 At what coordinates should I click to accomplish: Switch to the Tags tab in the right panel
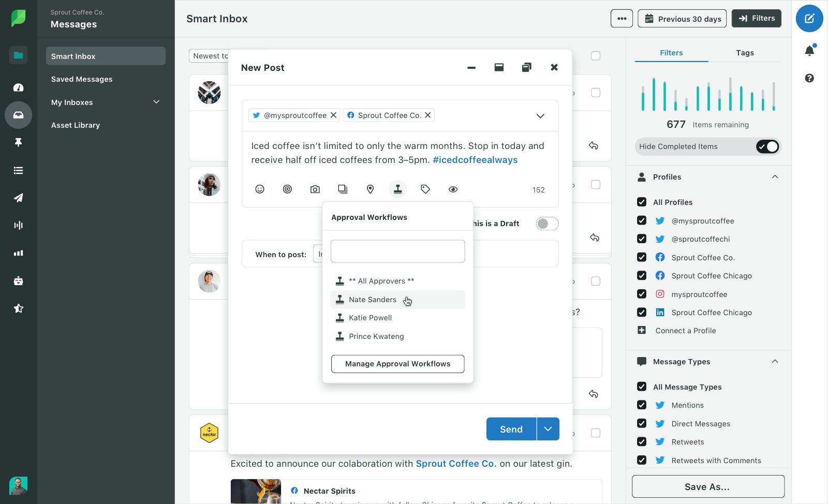(745, 52)
